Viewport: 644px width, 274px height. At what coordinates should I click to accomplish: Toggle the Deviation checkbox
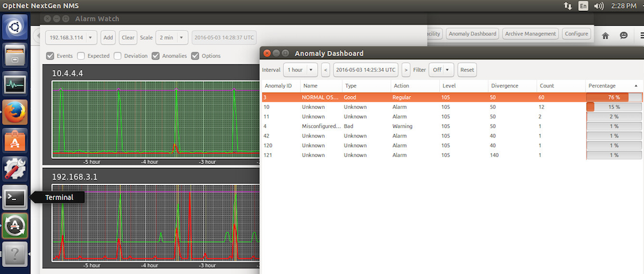[118, 56]
